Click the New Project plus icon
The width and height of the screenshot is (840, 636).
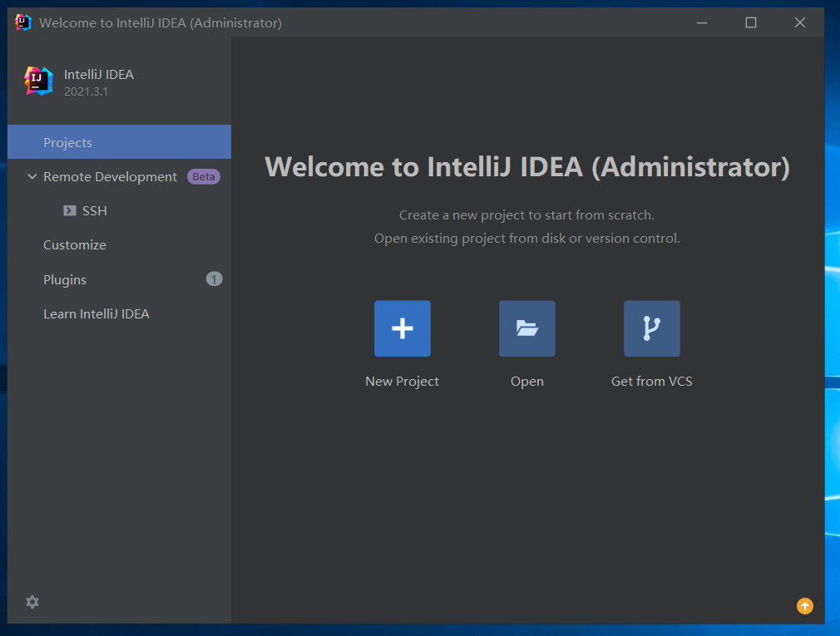[x=403, y=328]
